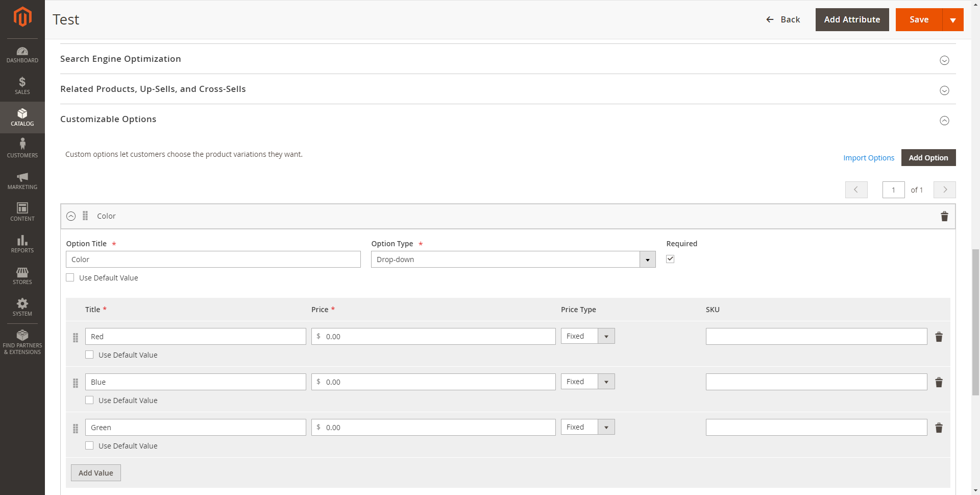The image size is (980, 495).
Task: Open the Stores sidebar icon
Action: coord(22,275)
